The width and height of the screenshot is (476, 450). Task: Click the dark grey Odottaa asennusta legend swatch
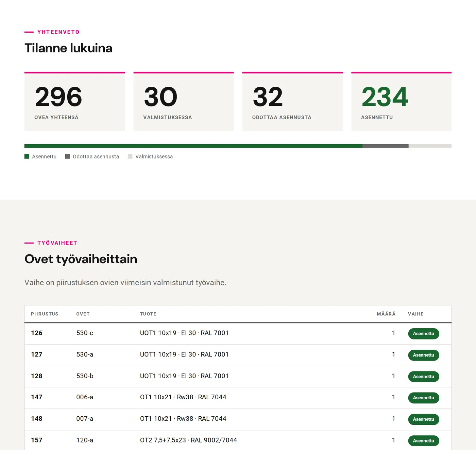point(67,156)
